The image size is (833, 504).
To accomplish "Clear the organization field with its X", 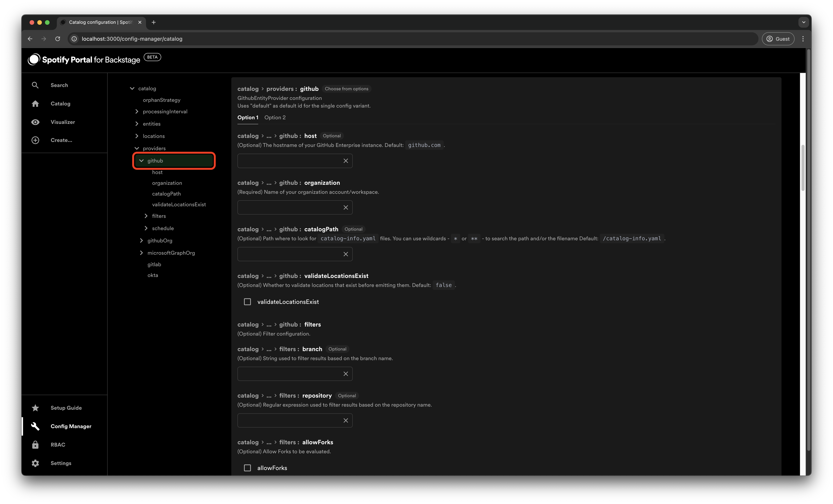I will pos(345,208).
